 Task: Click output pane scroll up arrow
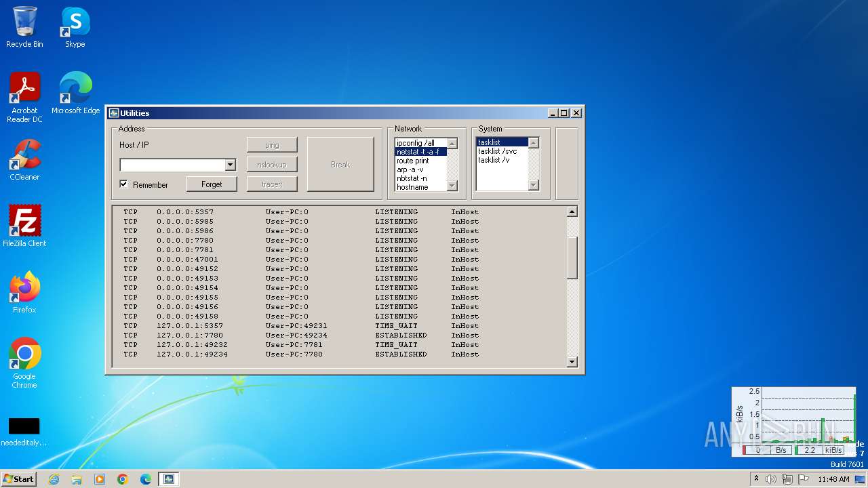click(x=572, y=211)
